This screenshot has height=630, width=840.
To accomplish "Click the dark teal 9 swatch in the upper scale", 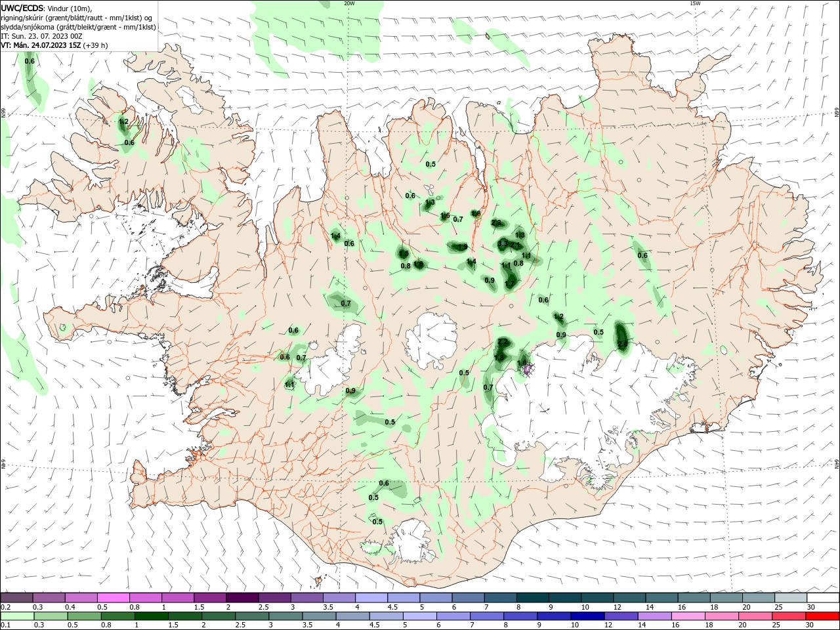I will point(564,598).
